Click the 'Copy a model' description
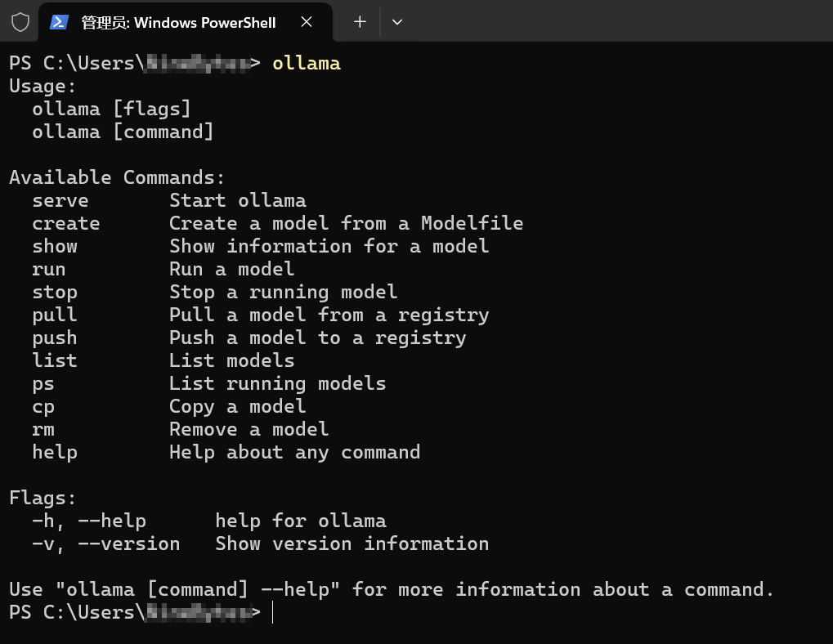This screenshot has height=644, width=833. pos(237,407)
